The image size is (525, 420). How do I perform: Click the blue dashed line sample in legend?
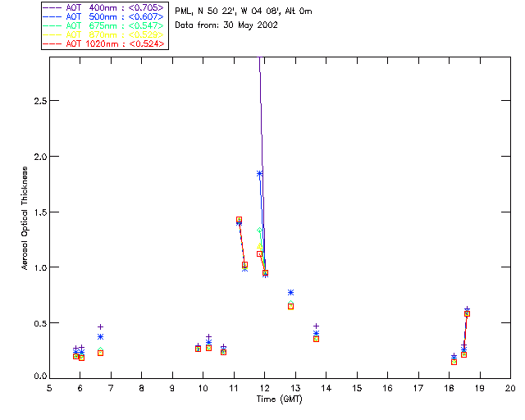tap(52, 16)
